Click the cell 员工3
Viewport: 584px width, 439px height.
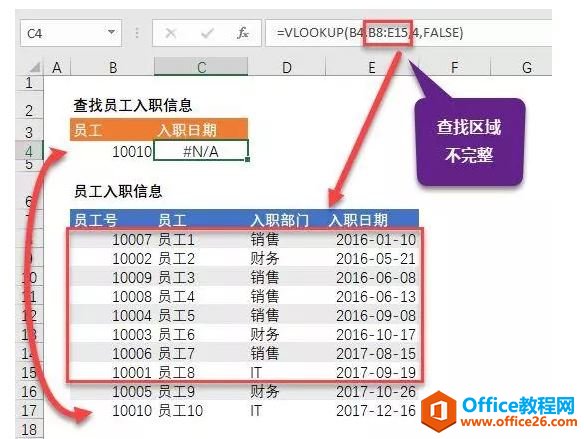click(x=176, y=277)
